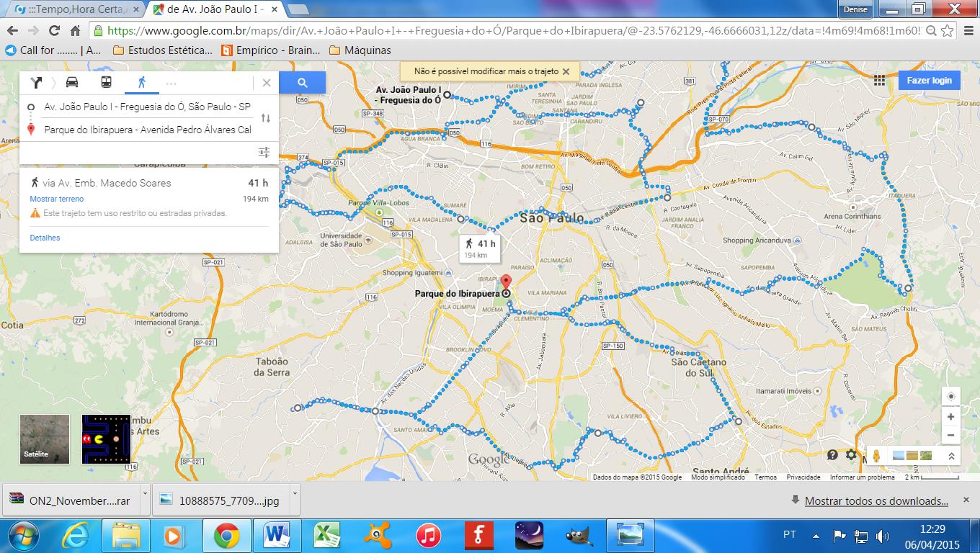Click the my location target button
This screenshot has width=980, height=553.
click(950, 397)
